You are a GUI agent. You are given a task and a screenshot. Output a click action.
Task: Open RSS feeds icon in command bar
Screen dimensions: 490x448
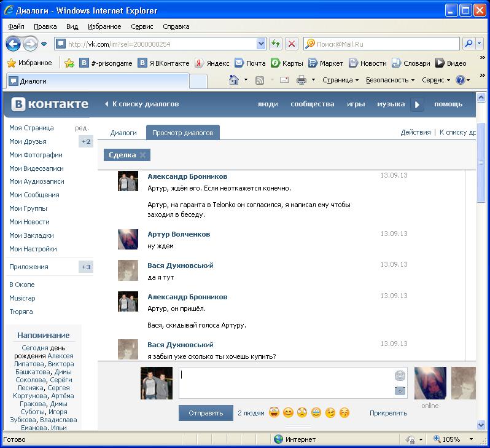(x=260, y=81)
